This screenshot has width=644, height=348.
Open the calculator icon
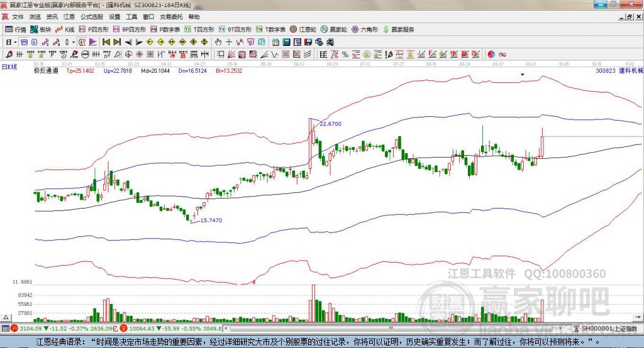(286, 42)
